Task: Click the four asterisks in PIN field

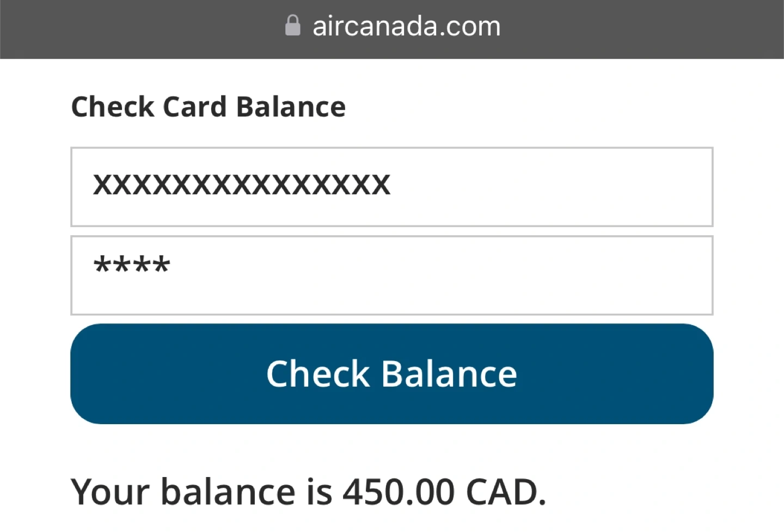Action: pyautogui.click(x=132, y=266)
